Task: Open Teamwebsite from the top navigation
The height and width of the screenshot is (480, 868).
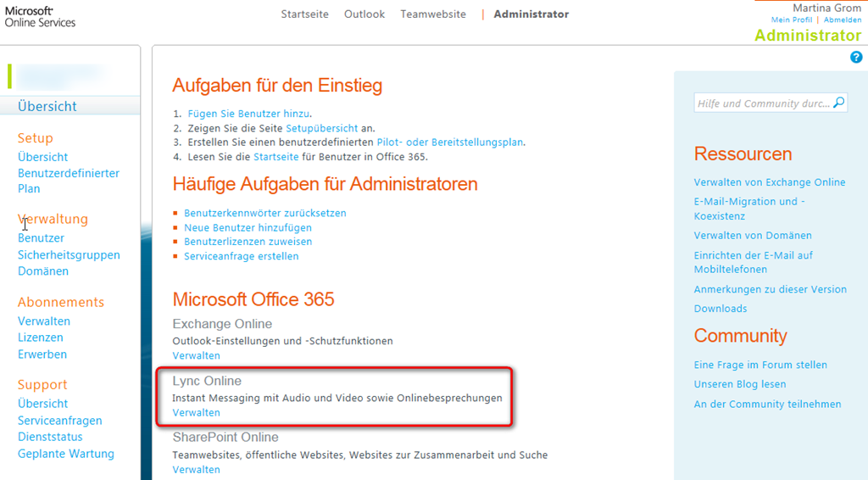Action: [x=433, y=14]
